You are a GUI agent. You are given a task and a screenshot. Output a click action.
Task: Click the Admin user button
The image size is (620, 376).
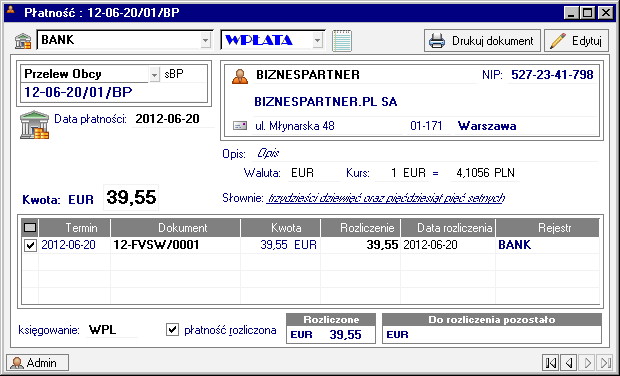pyautogui.click(x=38, y=363)
